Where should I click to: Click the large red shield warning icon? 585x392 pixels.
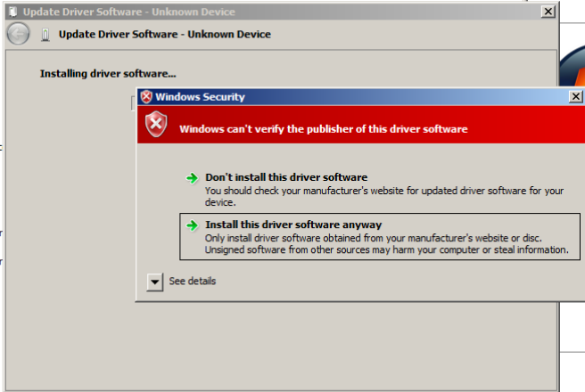coord(156,124)
